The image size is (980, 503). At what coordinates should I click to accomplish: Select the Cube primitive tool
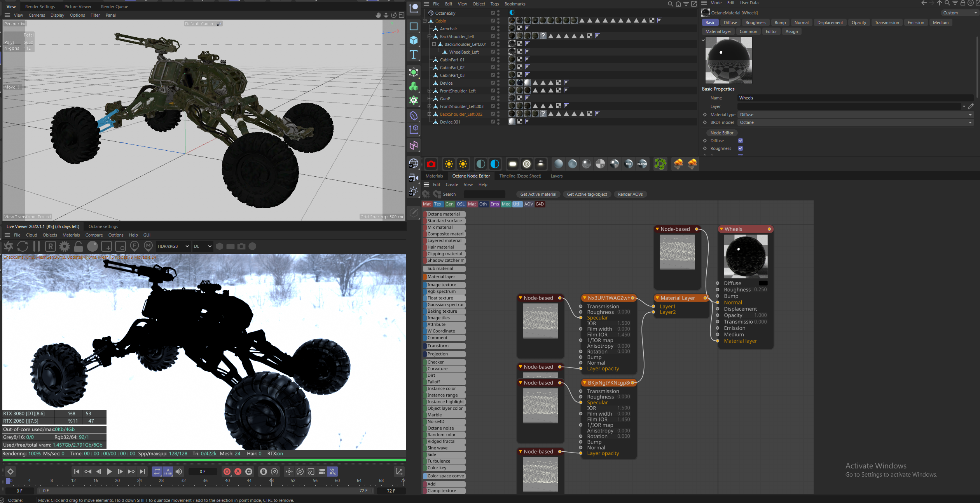[414, 40]
